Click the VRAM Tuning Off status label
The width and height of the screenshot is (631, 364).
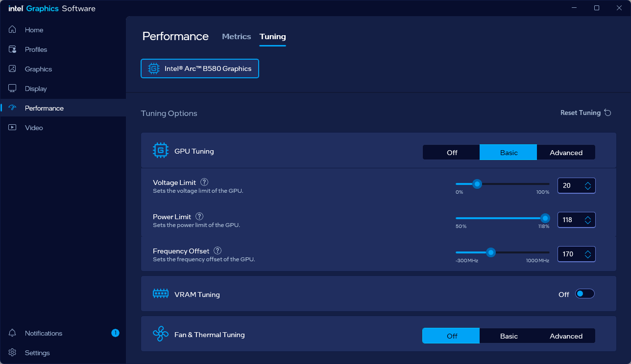[x=564, y=295]
